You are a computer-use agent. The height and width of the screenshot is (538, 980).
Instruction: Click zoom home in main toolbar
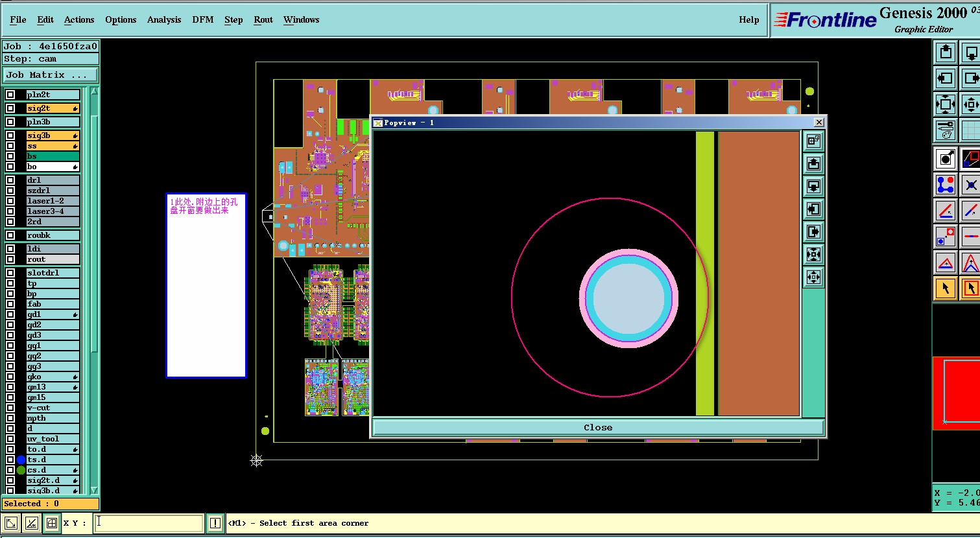click(x=946, y=104)
